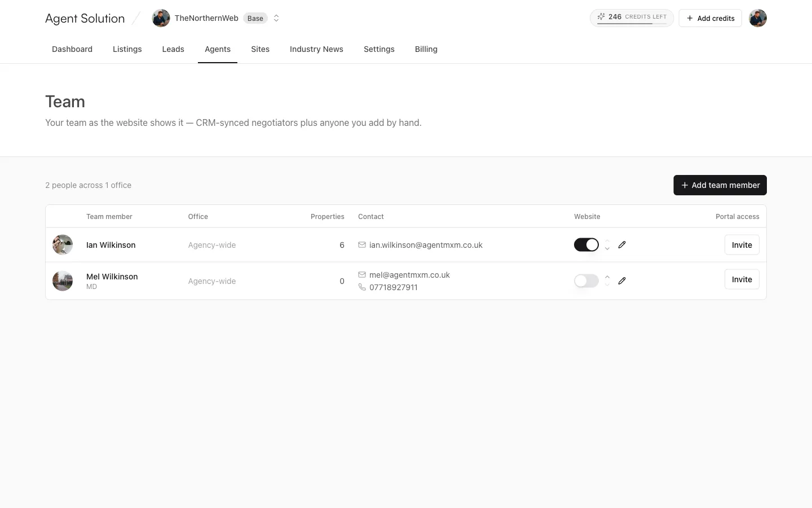The width and height of the screenshot is (812, 508).
Task: Click the Website column header
Action: click(x=587, y=217)
